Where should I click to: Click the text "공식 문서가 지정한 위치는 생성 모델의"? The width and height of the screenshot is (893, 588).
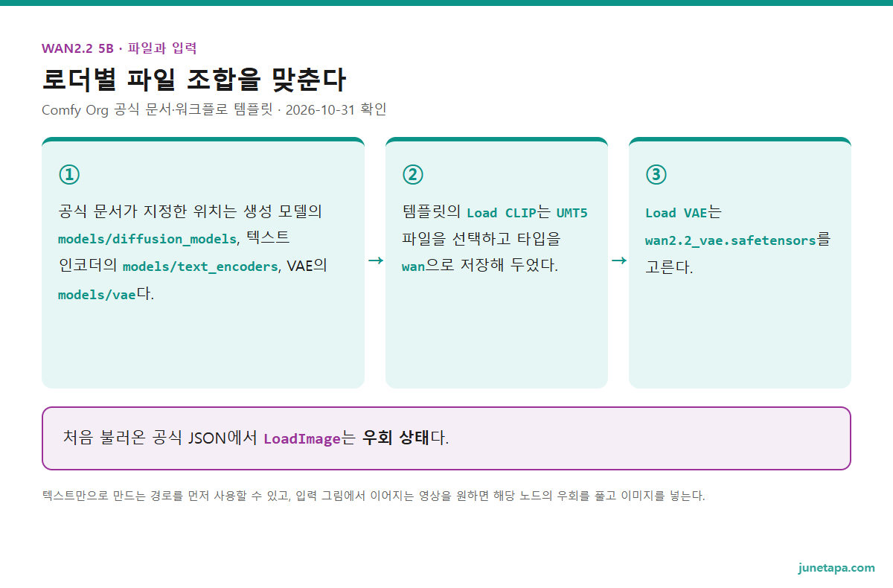click(190, 211)
